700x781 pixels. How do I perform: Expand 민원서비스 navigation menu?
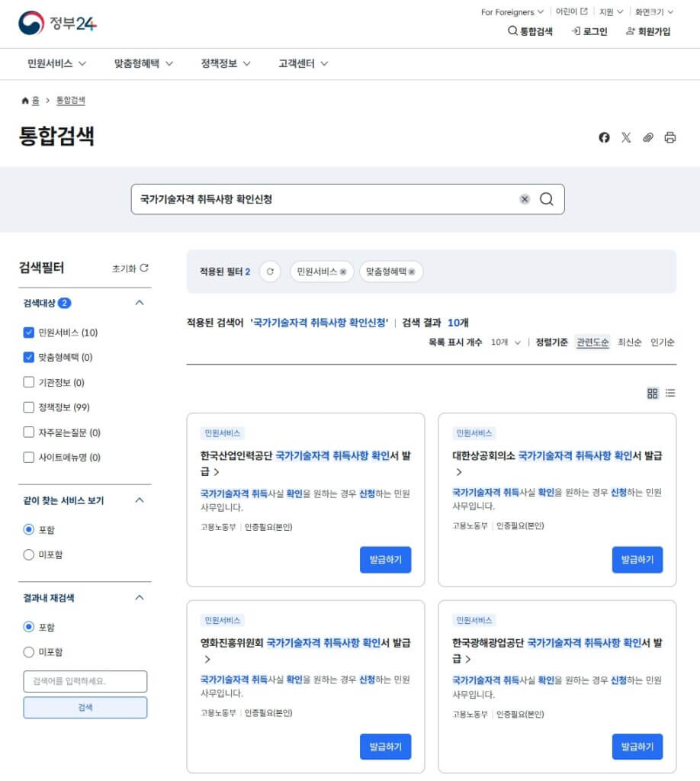pos(56,64)
